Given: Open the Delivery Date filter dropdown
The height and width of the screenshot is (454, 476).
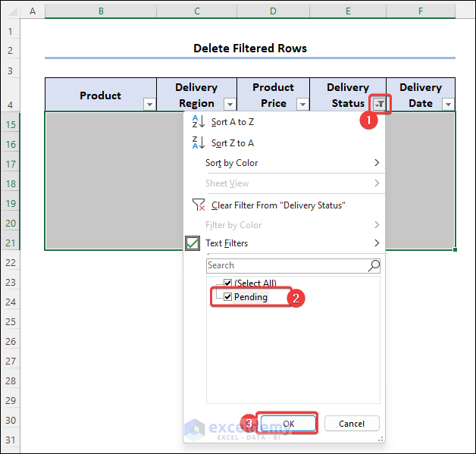Looking at the screenshot, I should pyautogui.click(x=448, y=105).
